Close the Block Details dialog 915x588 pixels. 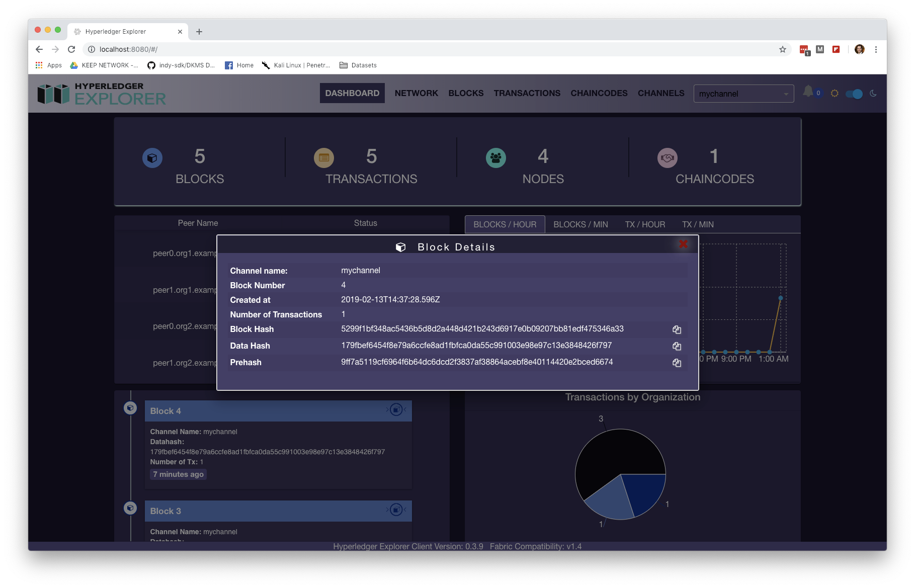(683, 244)
